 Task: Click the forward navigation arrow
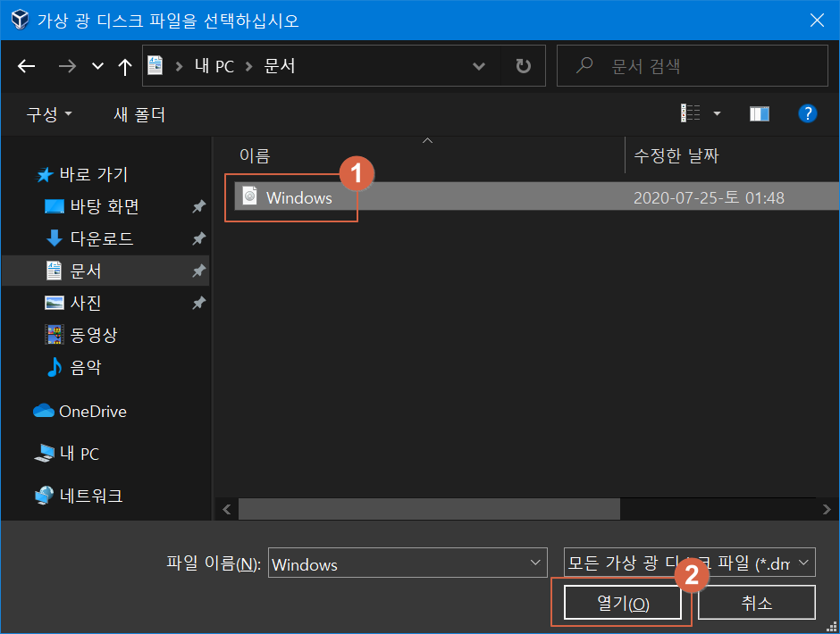point(67,66)
